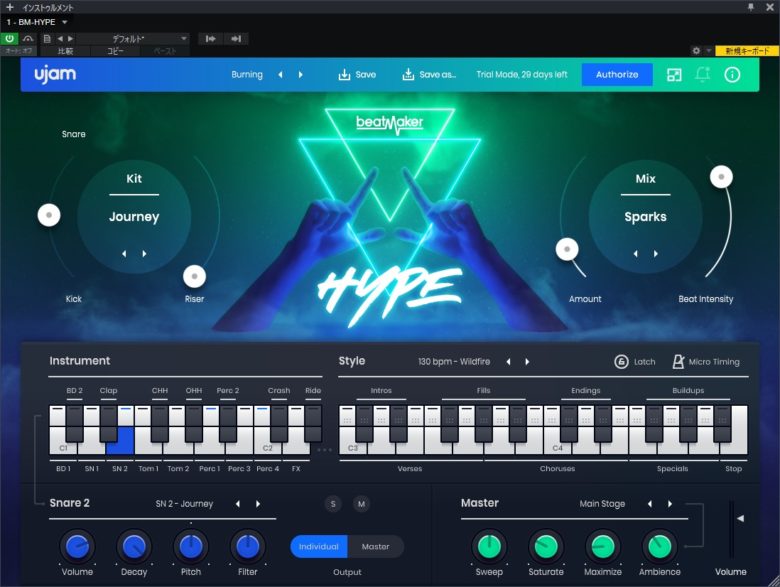Click the Riser slider handle
Viewport: 780px width, 587px height.
click(x=195, y=276)
